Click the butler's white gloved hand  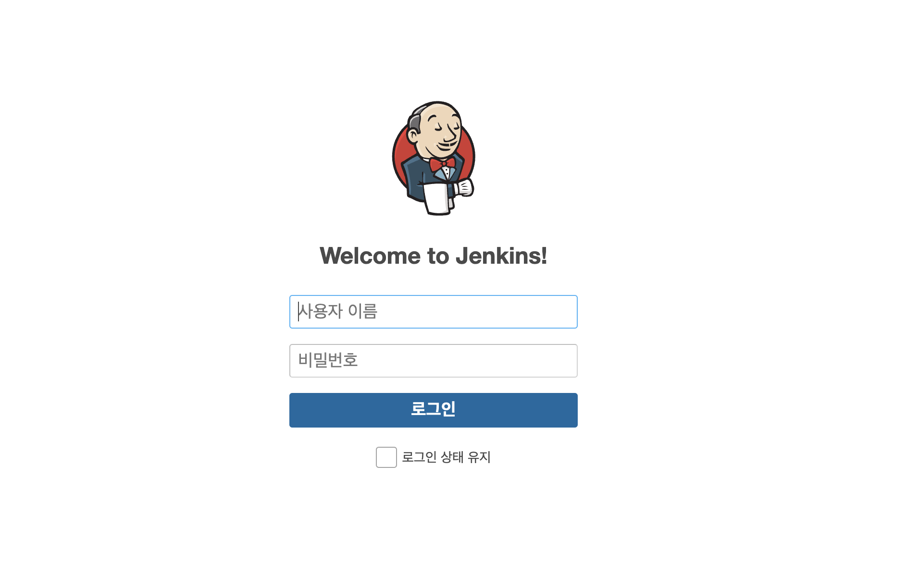pyautogui.click(x=464, y=187)
